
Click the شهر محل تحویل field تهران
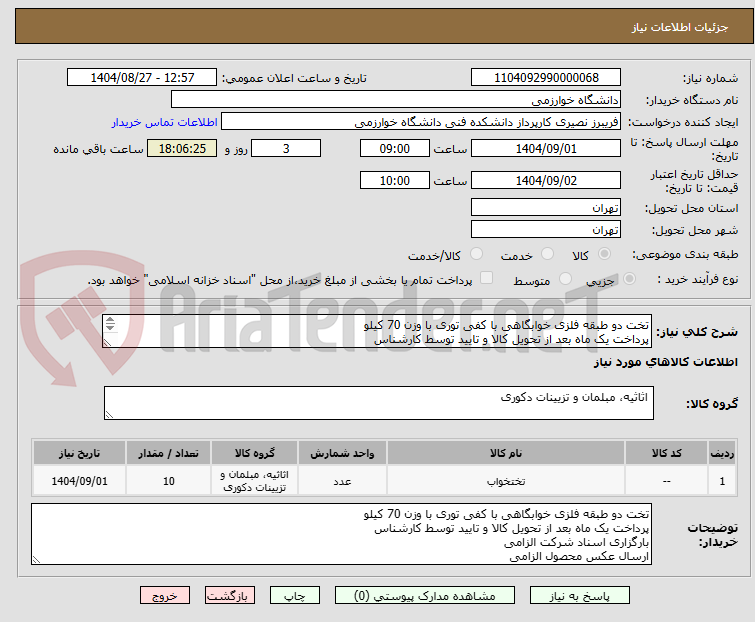coord(546,229)
